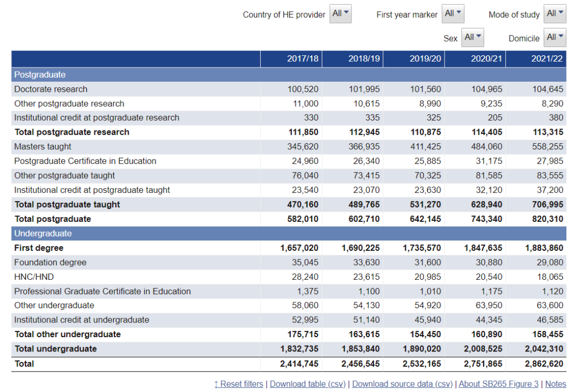Click Total postgraduate value 820,310
Screen dimensions: 569x392
pos(547,219)
